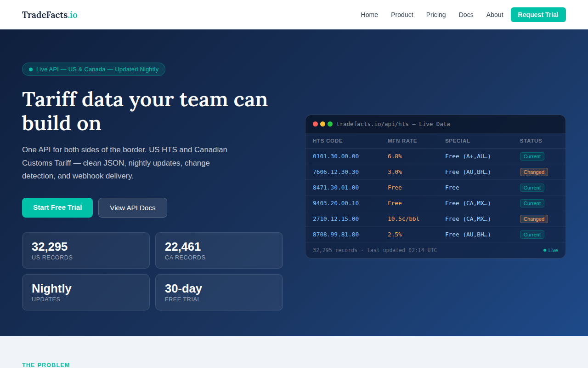Click the HTS CODE column header

pyautogui.click(x=328, y=141)
